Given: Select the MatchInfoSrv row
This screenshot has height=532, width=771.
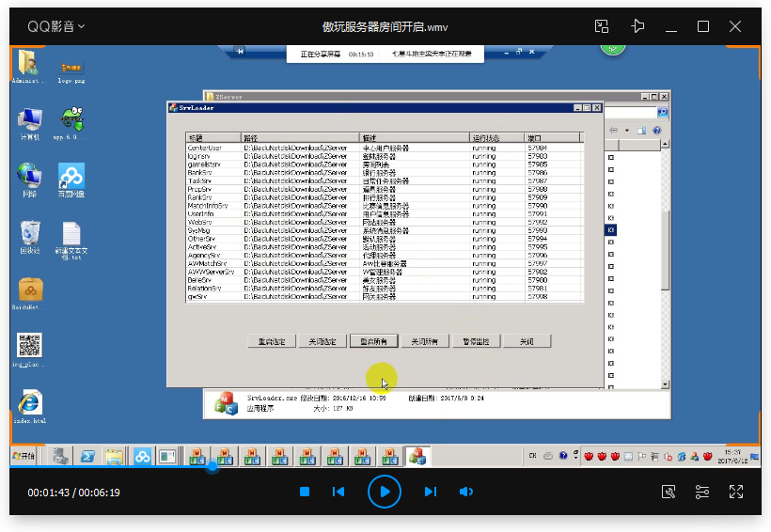Looking at the screenshot, I should coord(384,206).
